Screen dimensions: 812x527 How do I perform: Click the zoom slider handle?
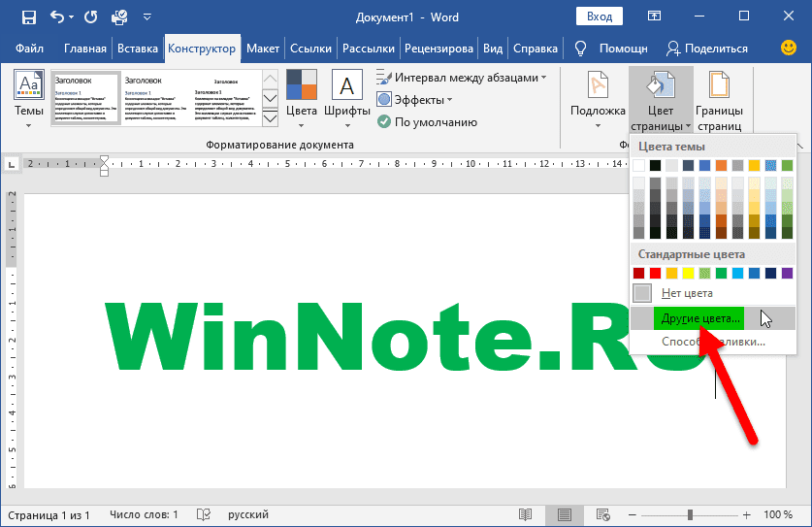pyautogui.click(x=690, y=514)
